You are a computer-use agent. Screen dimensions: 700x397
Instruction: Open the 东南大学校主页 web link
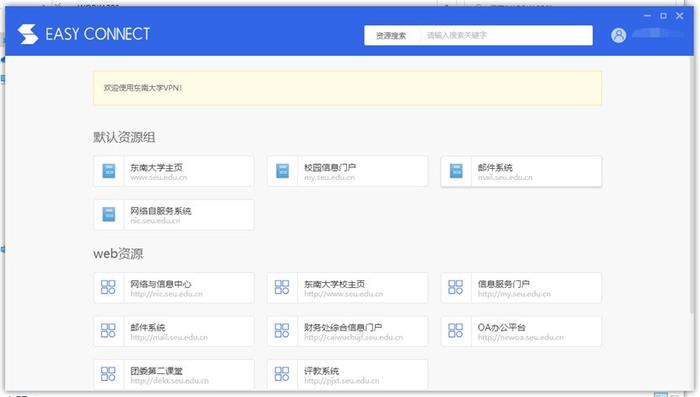(x=334, y=284)
